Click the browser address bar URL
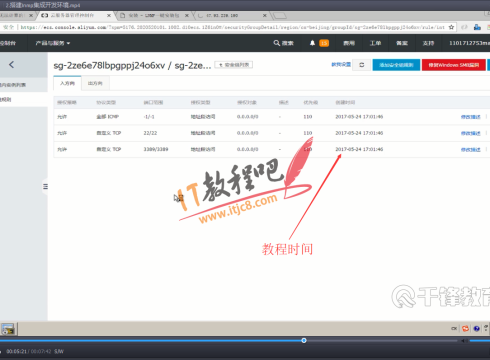Image resolution: width=490 pixels, height=360 pixels. (x=232, y=27)
